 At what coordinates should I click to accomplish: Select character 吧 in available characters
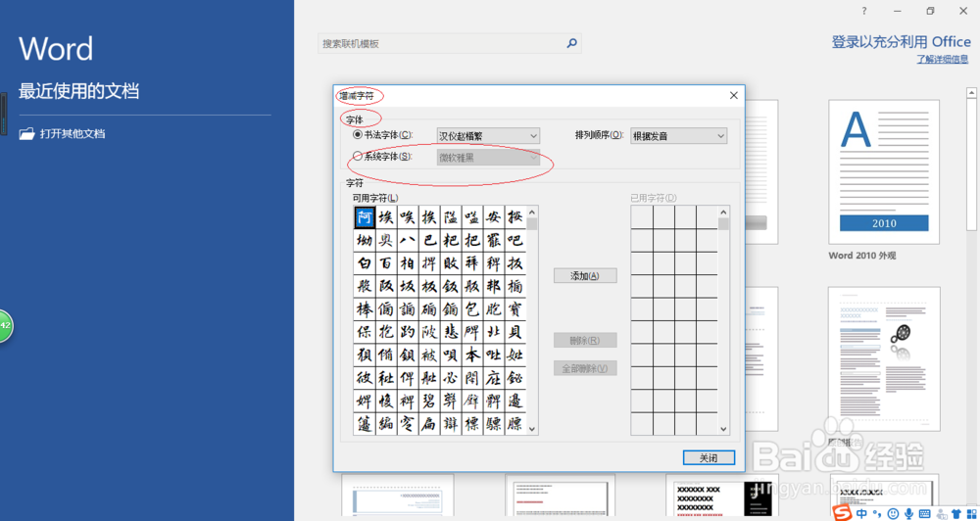515,240
